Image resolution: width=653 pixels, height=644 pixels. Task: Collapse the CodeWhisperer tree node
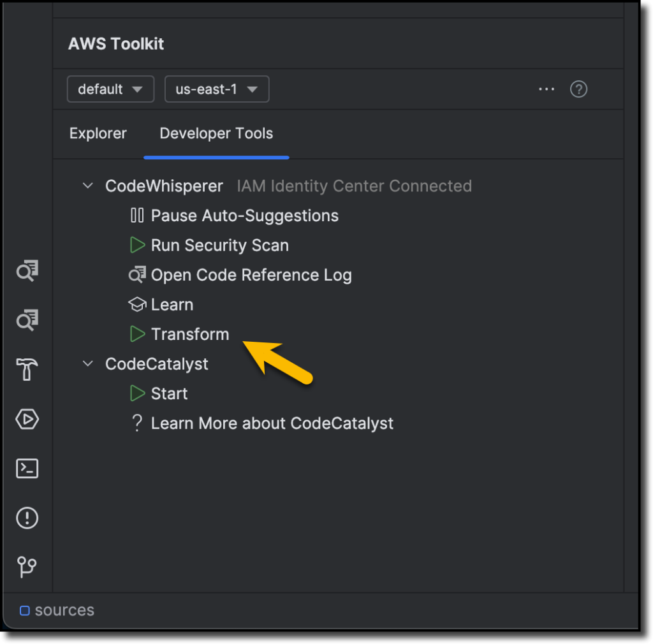tap(87, 186)
